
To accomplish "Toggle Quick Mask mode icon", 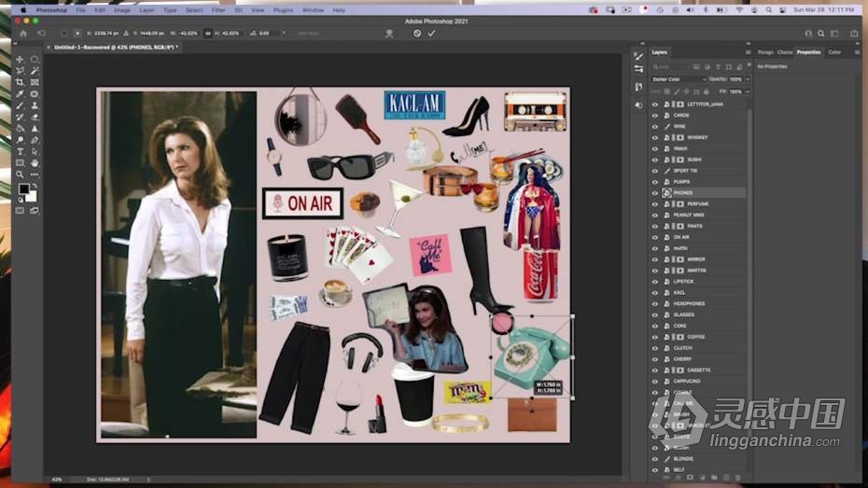I will (x=20, y=211).
